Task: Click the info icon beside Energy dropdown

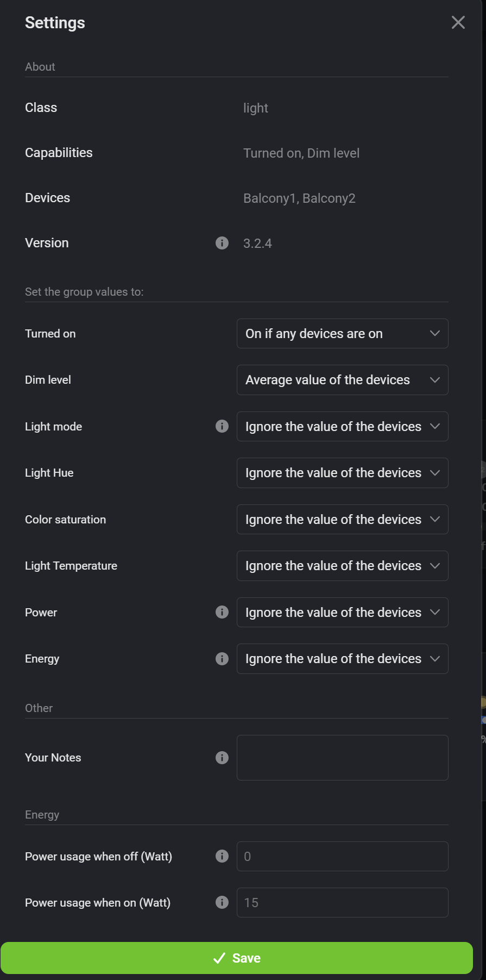Action: 222,659
